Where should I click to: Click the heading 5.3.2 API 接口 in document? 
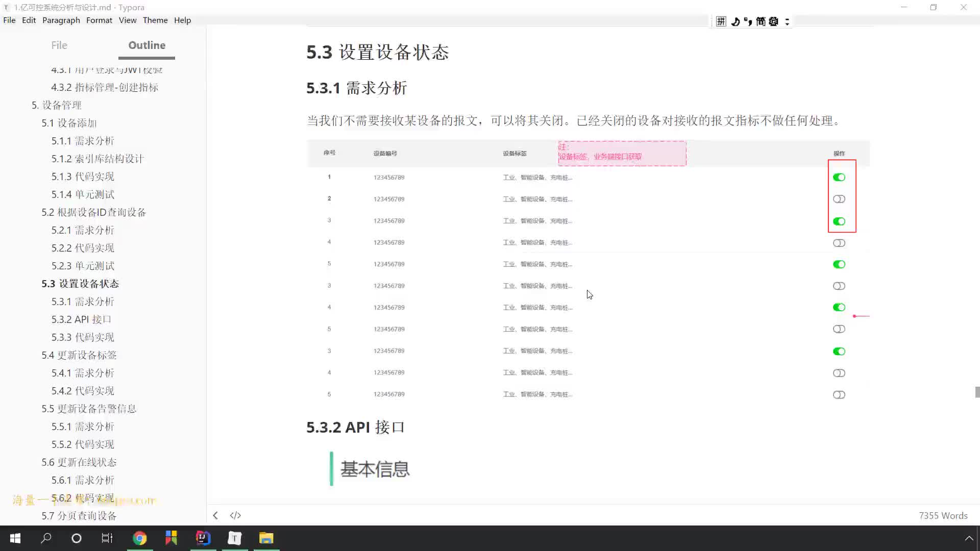click(356, 427)
